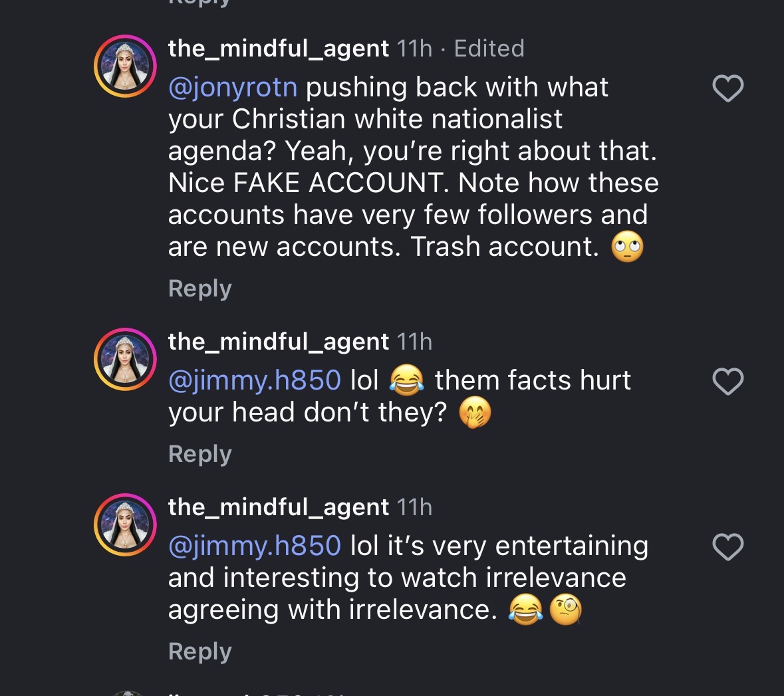
Task: Open the_mindful_agent username on the Edited comment
Action: [x=278, y=49]
